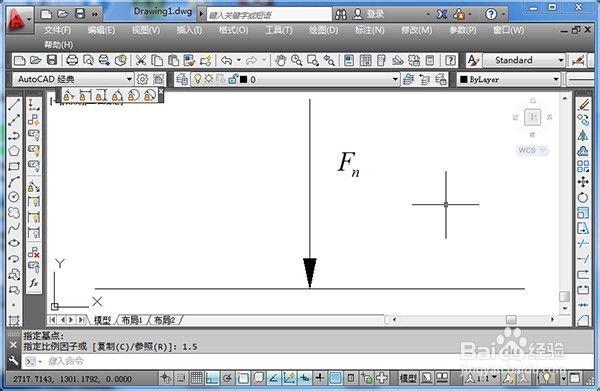Toggle Polar Tracking in status bar
600x391 pixels.
click(228, 378)
